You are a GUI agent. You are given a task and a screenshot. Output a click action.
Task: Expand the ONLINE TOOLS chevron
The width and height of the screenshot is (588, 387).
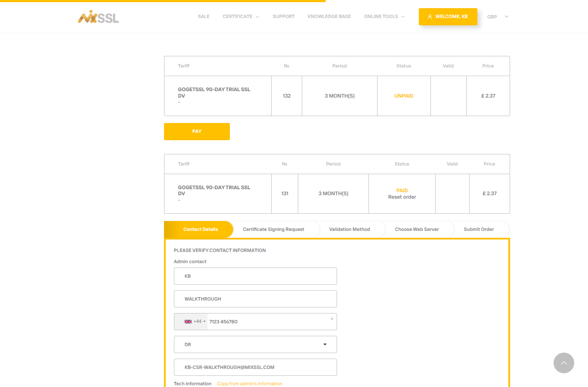pyautogui.click(x=403, y=17)
